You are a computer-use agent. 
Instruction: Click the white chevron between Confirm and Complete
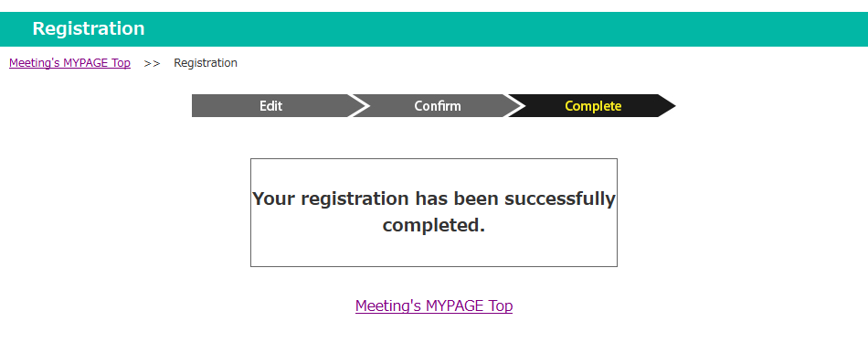pyautogui.click(x=514, y=106)
